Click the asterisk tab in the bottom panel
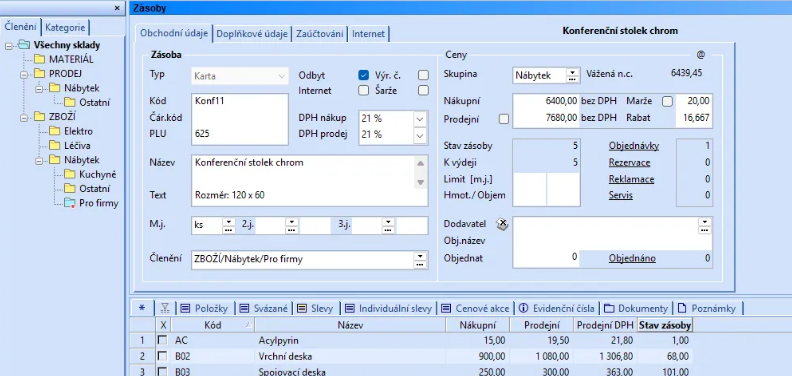This screenshot has width=792, height=376. coord(141,308)
